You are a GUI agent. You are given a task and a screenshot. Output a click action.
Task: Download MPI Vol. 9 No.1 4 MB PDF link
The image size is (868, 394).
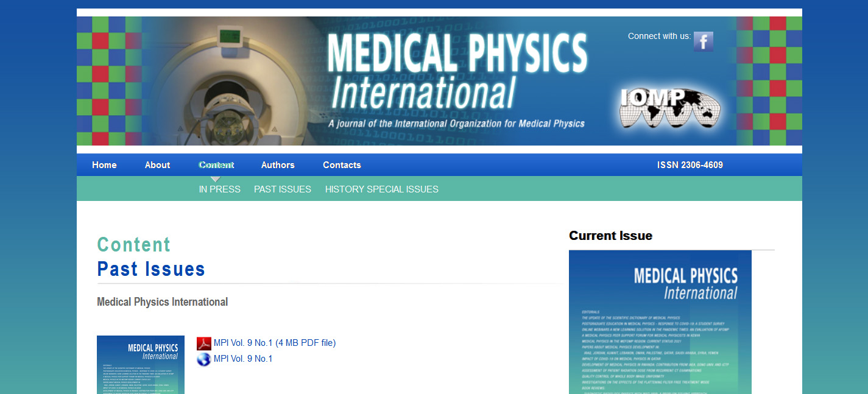(x=275, y=343)
